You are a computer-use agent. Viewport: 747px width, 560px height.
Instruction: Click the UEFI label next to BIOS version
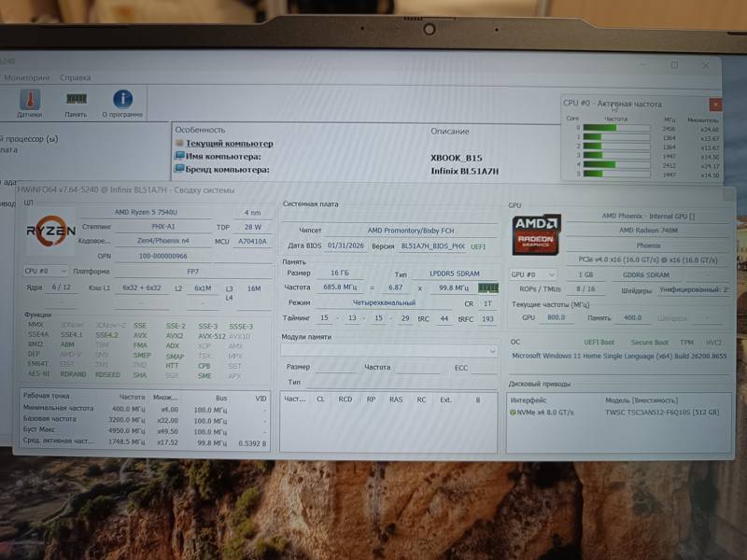[x=478, y=246]
